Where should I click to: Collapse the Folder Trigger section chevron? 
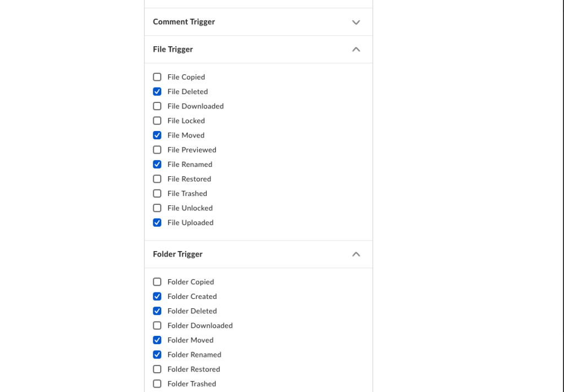point(356,254)
